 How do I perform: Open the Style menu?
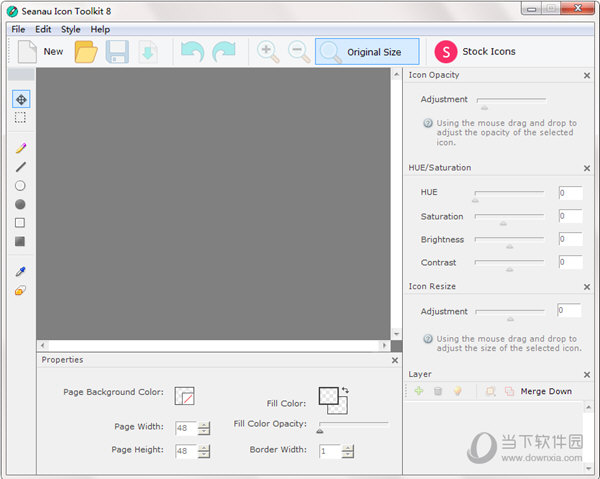(71, 29)
